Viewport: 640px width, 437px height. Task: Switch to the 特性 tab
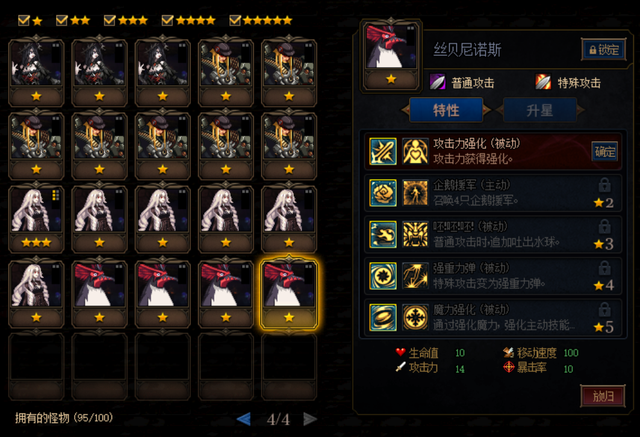tap(446, 110)
